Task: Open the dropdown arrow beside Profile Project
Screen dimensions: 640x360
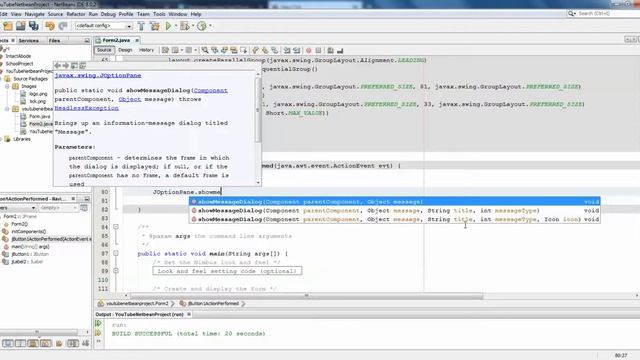Action: [210, 26]
